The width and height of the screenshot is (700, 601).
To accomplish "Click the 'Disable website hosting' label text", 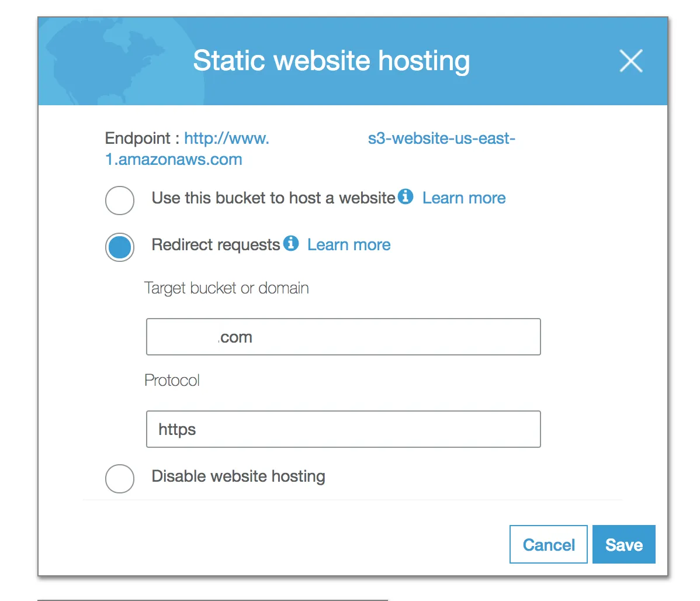I will (x=238, y=476).
